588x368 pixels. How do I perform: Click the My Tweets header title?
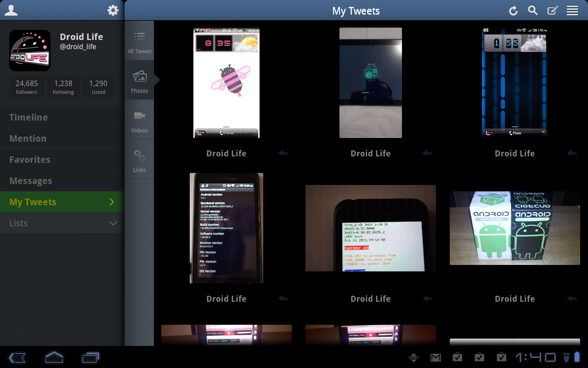[356, 11]
